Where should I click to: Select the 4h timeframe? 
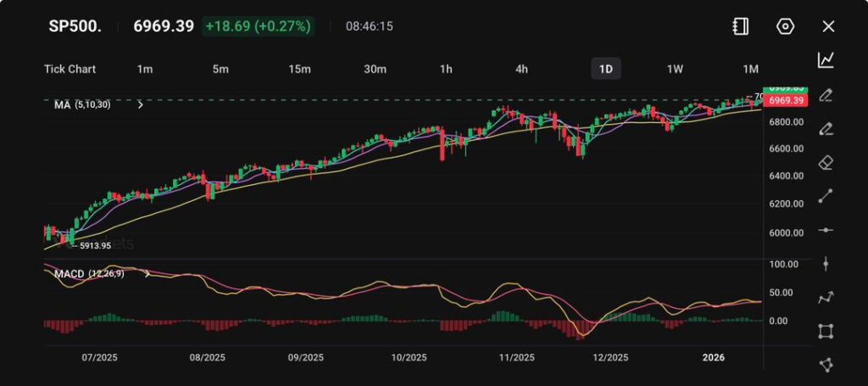tap(521, 69)
